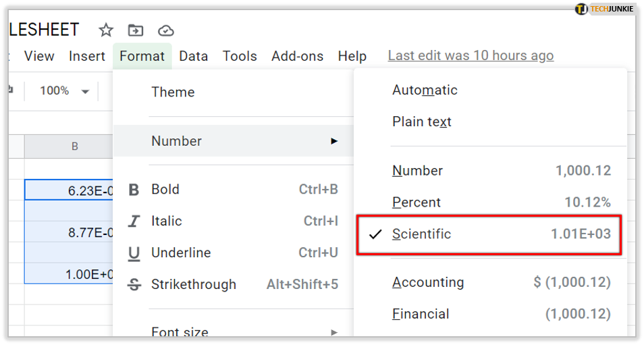Screen dimensions: 644x345
Task: Expand the Font size submenu
Action: pos(334,332)
